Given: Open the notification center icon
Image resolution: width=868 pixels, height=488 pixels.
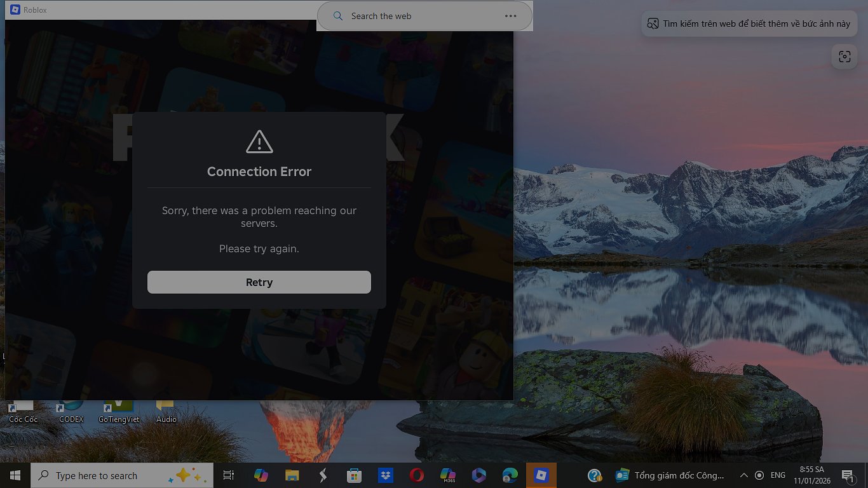Looking at the screenshot, I should point(848,475).
